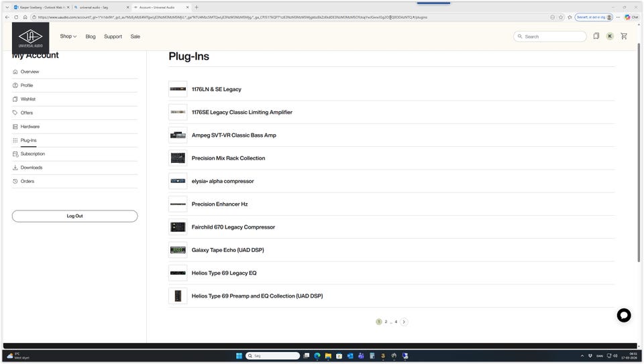644x364 pixels.
Task: Click the Downloads arrow icon in sidebar
Action: click(x=15, y=168)
